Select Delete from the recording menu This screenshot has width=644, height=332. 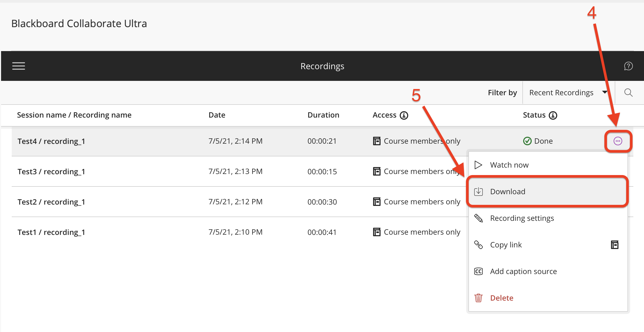pyautogui.click(x=548, y=298)
